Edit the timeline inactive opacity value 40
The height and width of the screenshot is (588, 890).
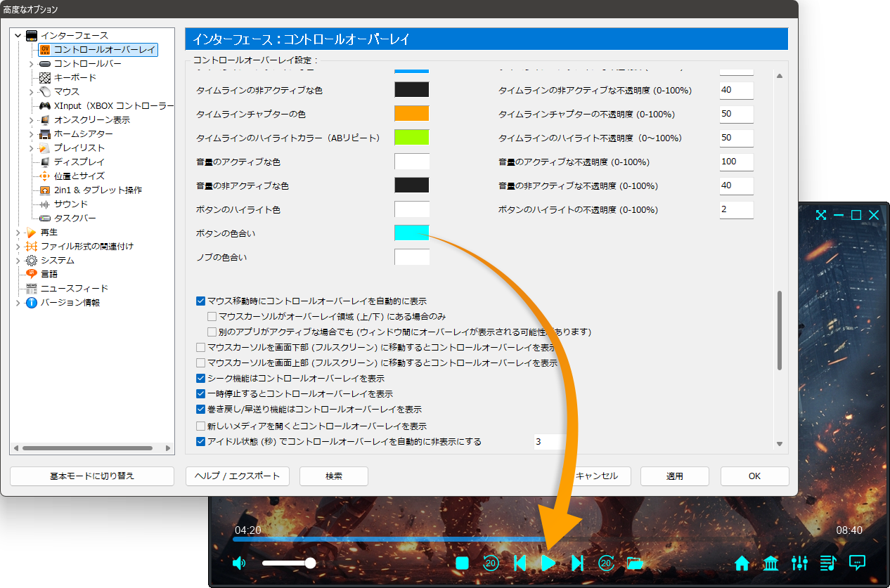(x=736, y=90)
